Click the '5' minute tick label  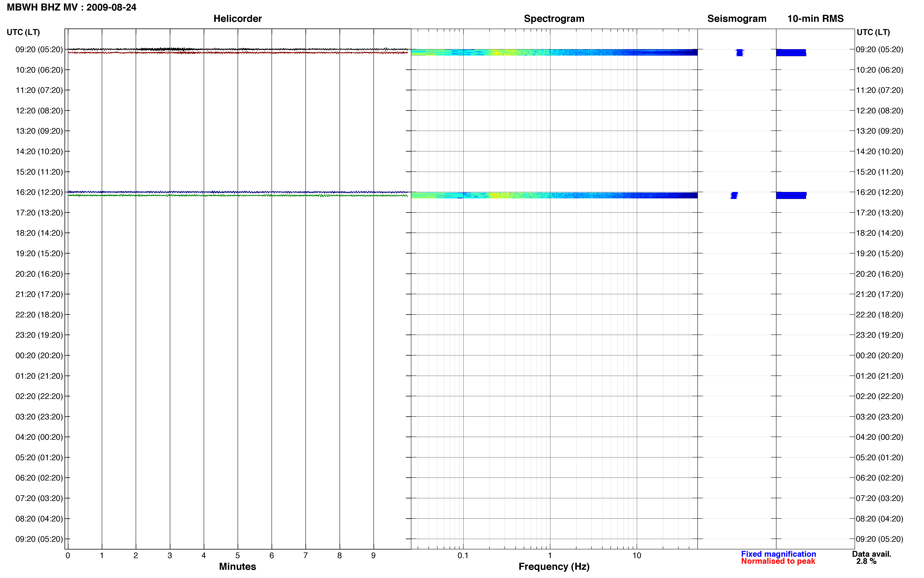point(238,555)
